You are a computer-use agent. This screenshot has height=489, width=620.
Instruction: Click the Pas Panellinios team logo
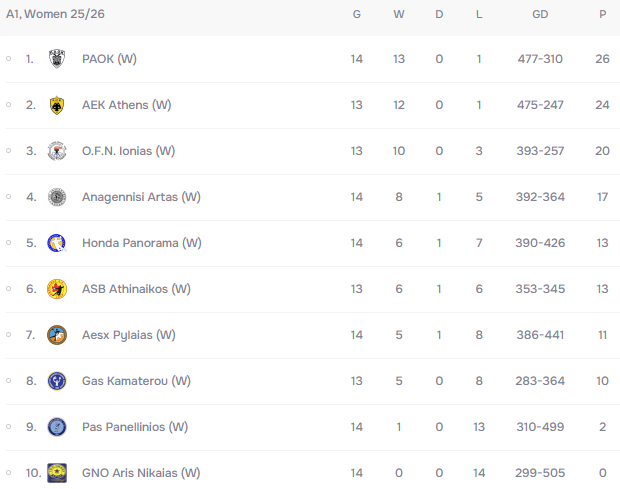[57, 427]
